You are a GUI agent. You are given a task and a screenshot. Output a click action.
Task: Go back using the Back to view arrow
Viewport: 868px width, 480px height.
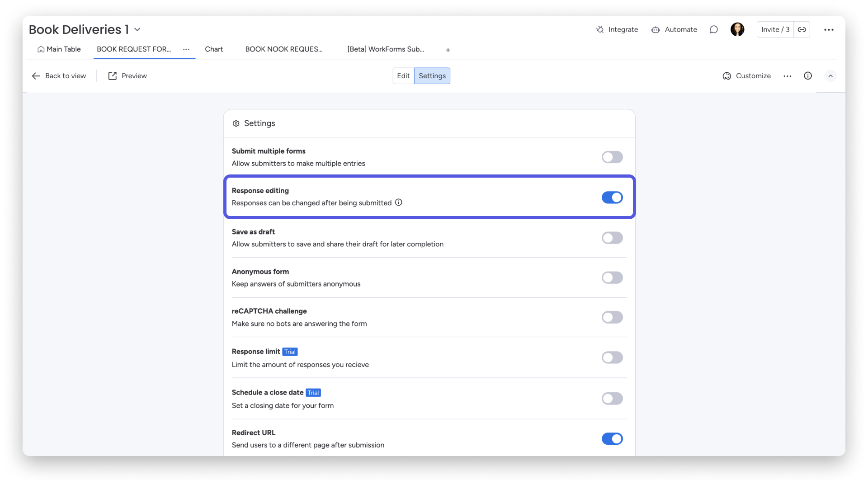tap(36, 76)
